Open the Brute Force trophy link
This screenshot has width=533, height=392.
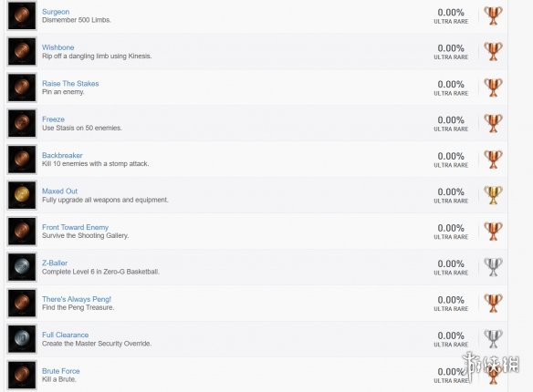click(61, 371)
